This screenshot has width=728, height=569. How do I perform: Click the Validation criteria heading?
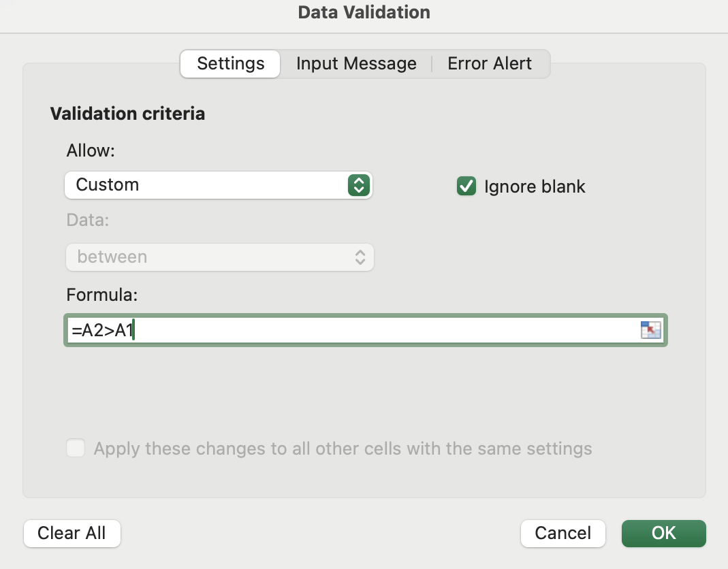[127, 114]
